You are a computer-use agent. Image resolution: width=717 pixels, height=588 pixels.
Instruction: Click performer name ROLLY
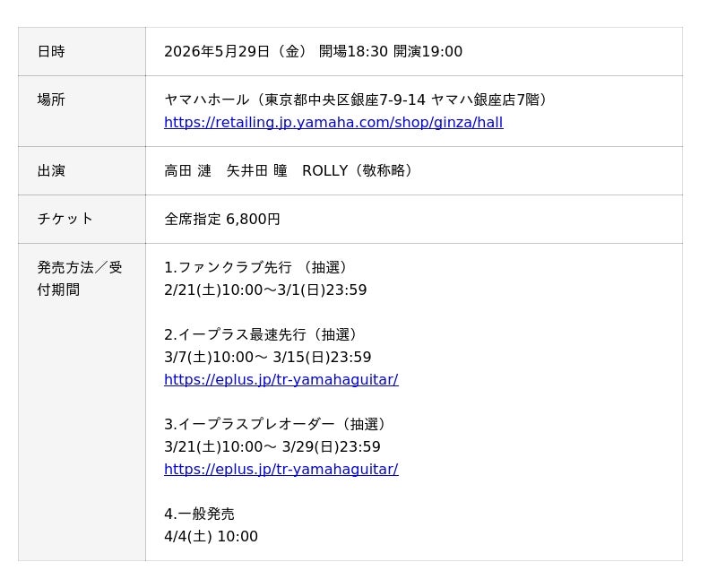click(x=324, y=170)
